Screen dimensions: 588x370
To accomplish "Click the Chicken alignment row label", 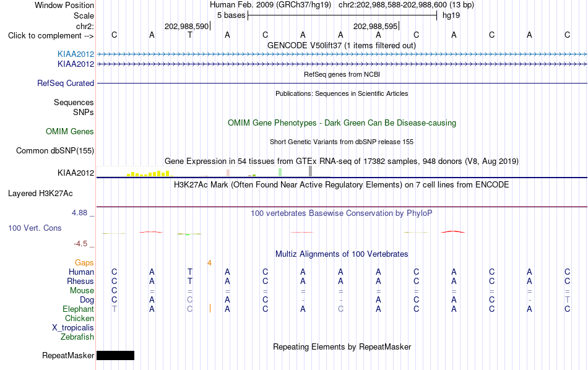I will pyautogui.click(x=79, y=318).
